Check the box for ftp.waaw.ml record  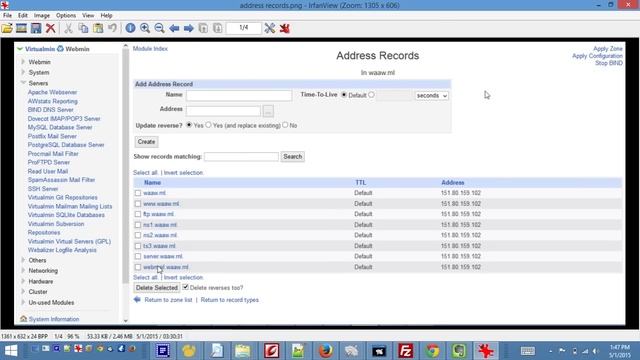(138, 214)
